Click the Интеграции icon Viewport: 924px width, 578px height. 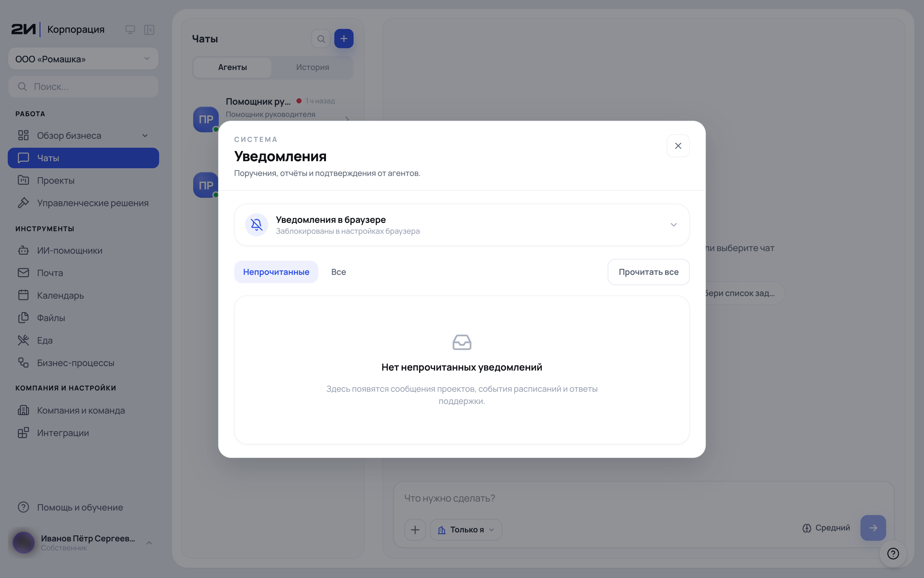[23, 433]
